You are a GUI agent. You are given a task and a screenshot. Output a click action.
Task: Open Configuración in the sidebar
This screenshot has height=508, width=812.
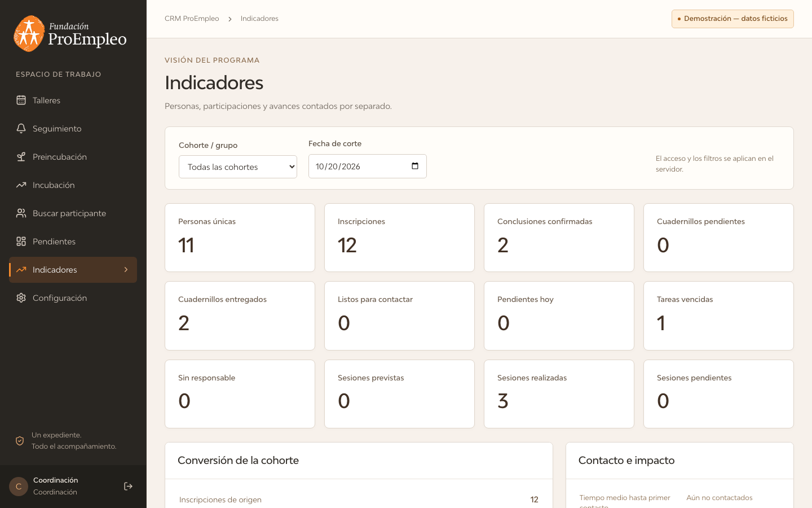coord(73,298)
